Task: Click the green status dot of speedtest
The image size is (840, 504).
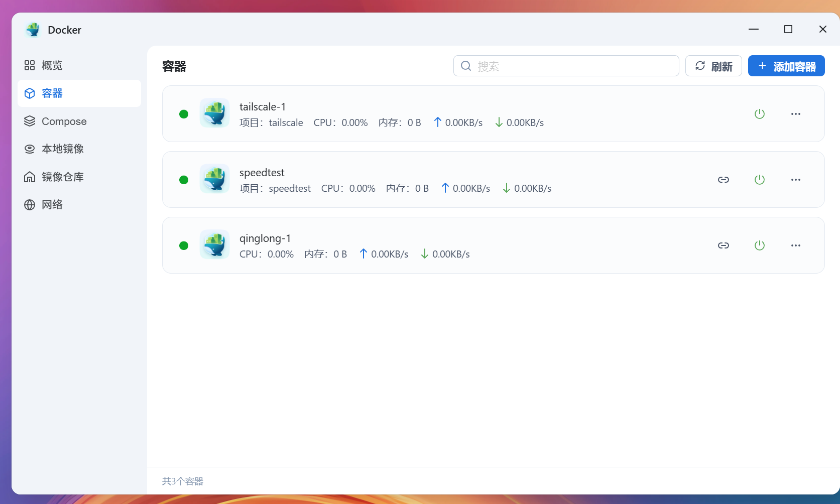Action: [x=184, y=179]
